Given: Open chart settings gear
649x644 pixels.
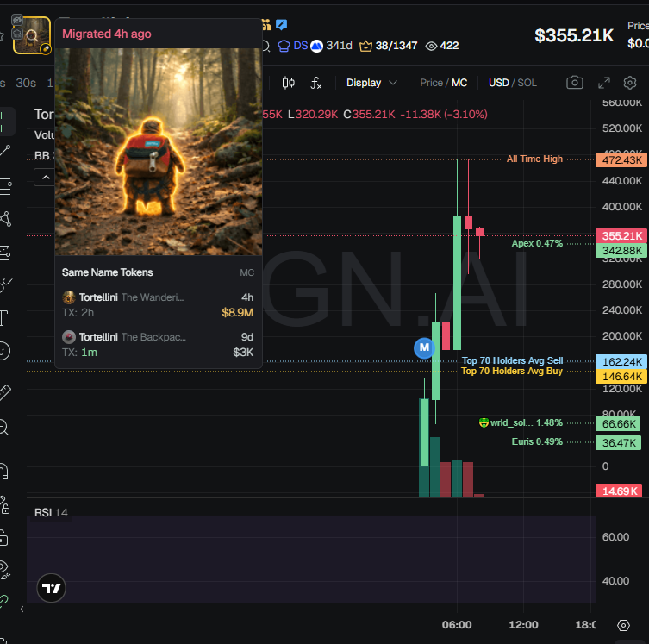Looking at the screenshot, I should pos(630,83).
